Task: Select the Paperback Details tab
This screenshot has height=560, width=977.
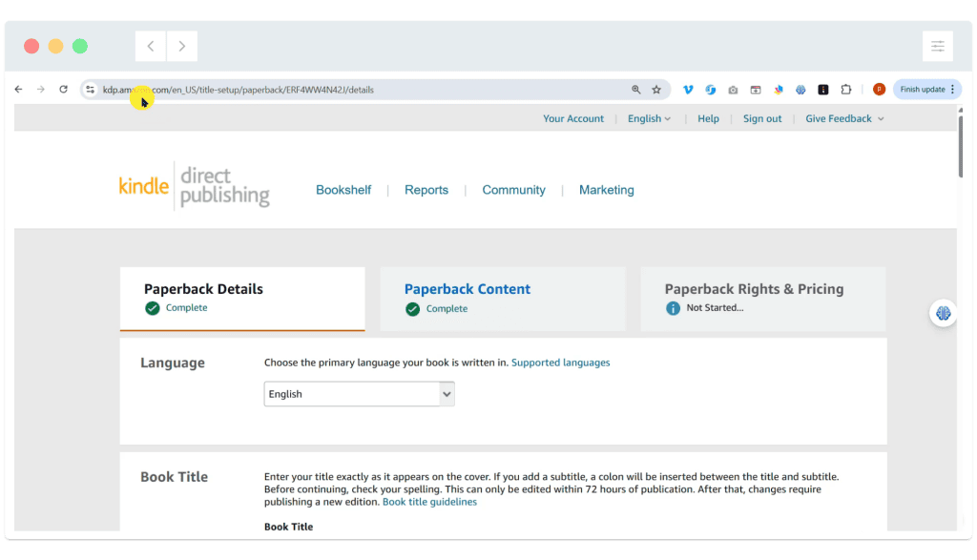Action: tap(242, 299)
